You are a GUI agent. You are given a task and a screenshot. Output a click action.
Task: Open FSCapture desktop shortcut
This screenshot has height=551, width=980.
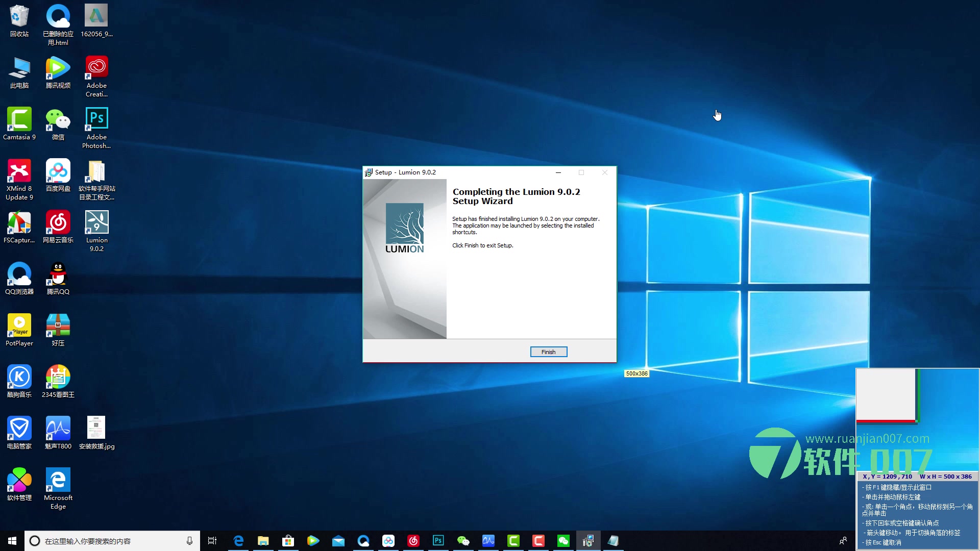(19, 223)
